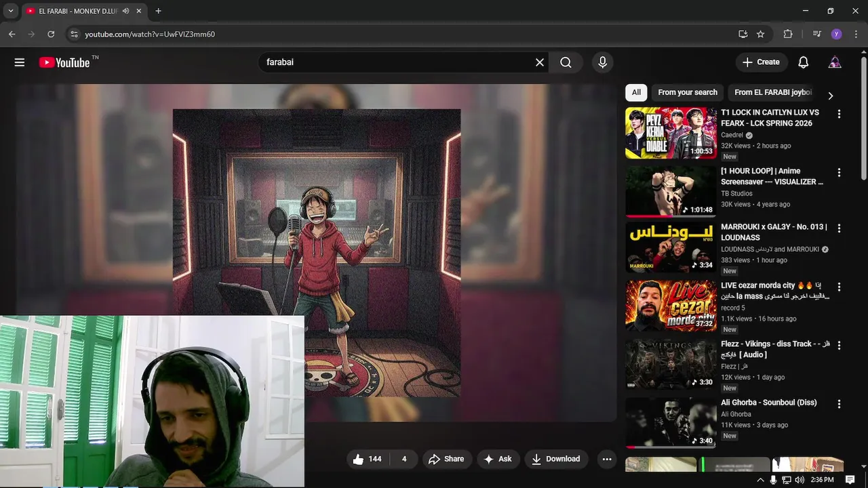Image resolution: width=868 pixels, height=488 pixels.
Task: Open options for LIVE cezar morda city video
Action: coord(839,287)
